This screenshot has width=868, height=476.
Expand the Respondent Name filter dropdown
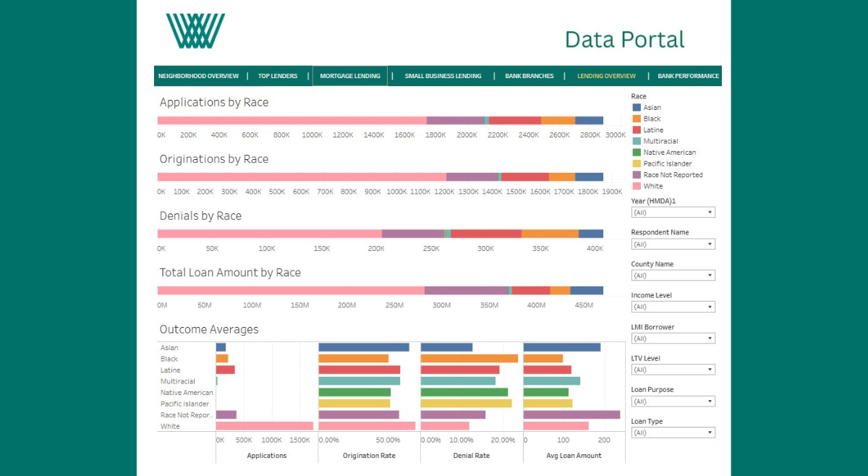coord(673,244)
